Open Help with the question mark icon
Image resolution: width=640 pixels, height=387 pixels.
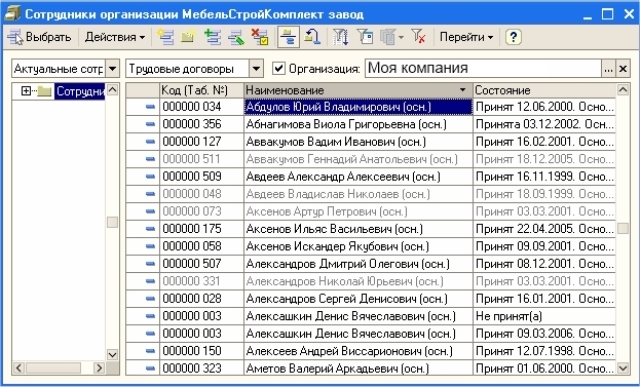click(x=513, y=37)
